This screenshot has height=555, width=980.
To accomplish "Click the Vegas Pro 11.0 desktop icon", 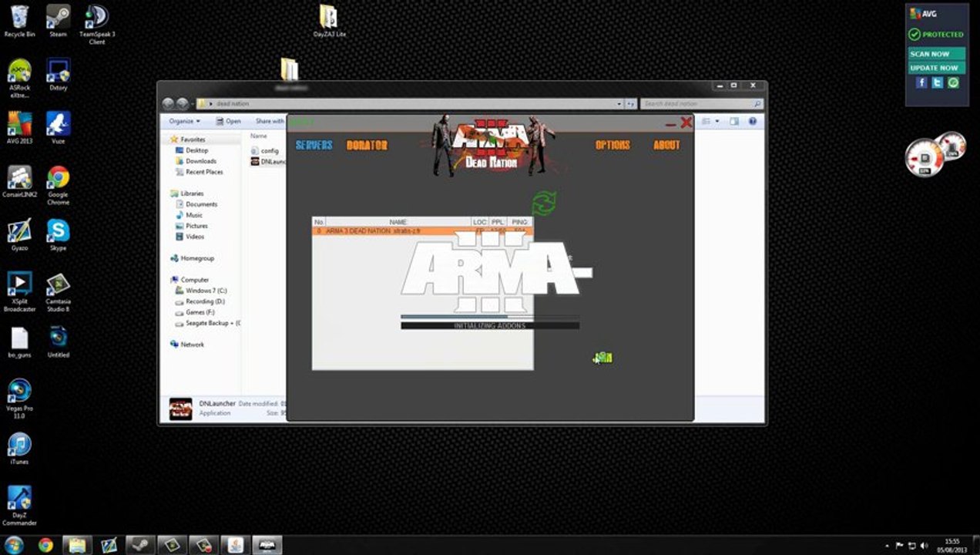I will click(19, 399).
